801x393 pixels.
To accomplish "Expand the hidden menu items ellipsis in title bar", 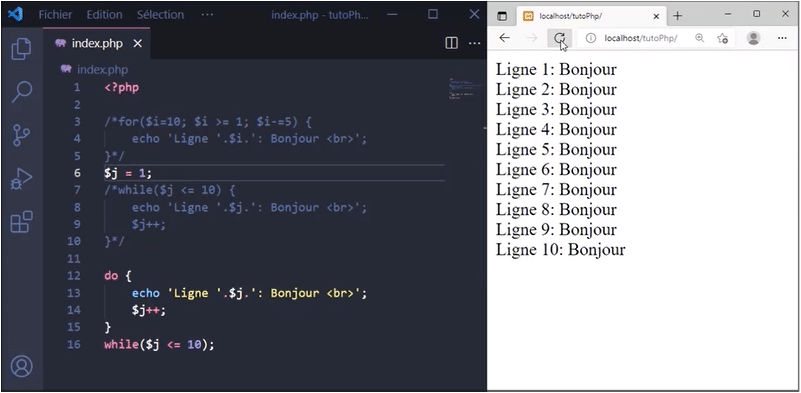I will click(x=207, y=14).
